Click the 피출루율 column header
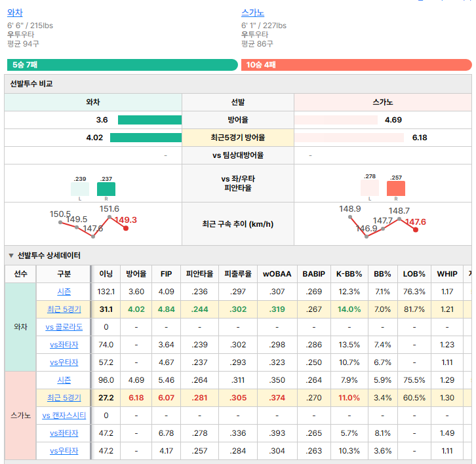 (238, 274)
